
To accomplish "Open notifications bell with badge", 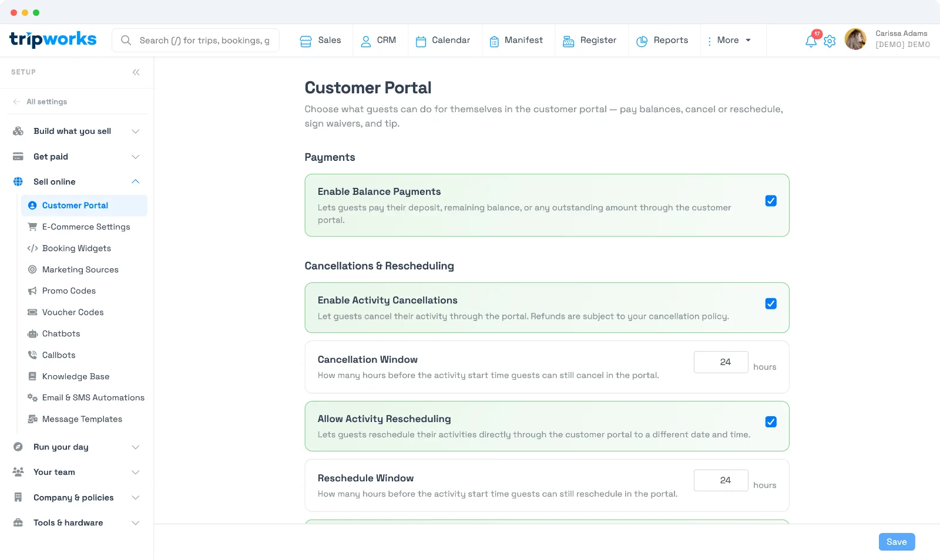I will pyautogui.click(x=811, y=40).
